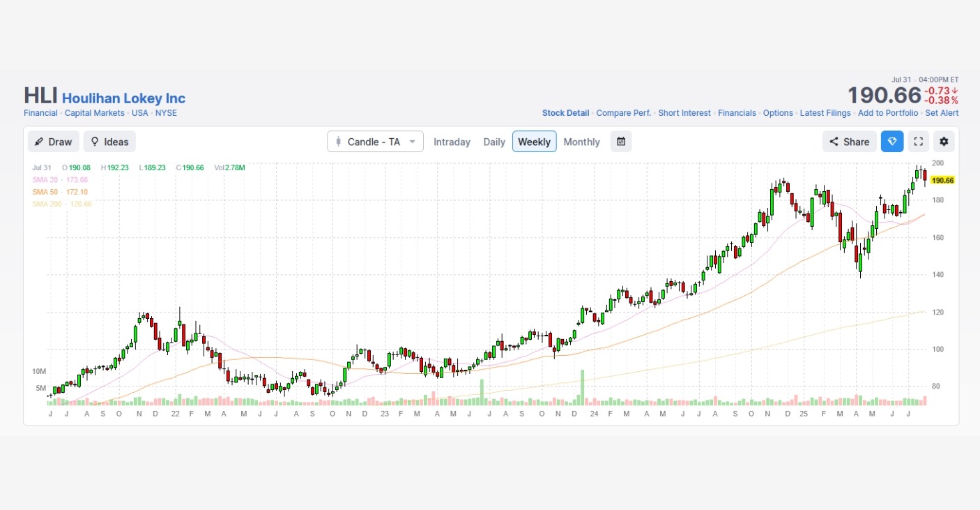Click the '24' year label on time axis
Image resolution: width=980 pixels, height=510 pixels.
(593, 414)
